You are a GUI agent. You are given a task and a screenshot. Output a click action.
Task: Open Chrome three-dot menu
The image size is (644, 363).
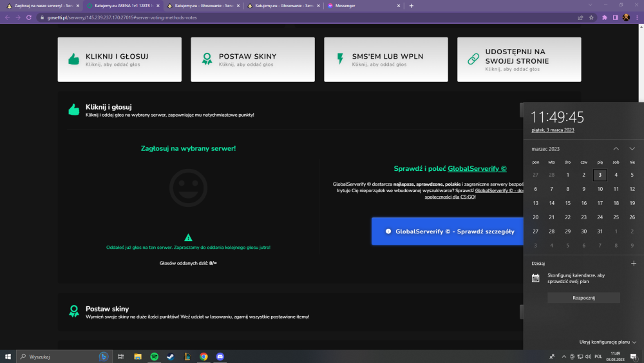coord(637,17)
